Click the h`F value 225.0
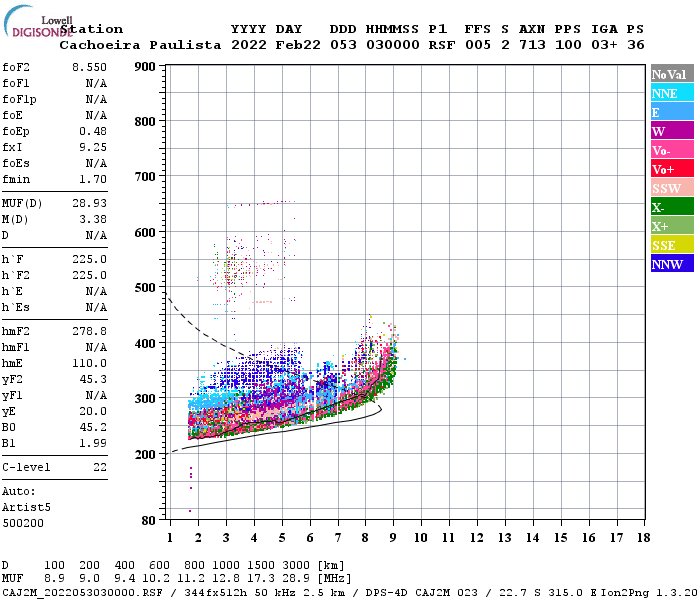 [89, 259]
